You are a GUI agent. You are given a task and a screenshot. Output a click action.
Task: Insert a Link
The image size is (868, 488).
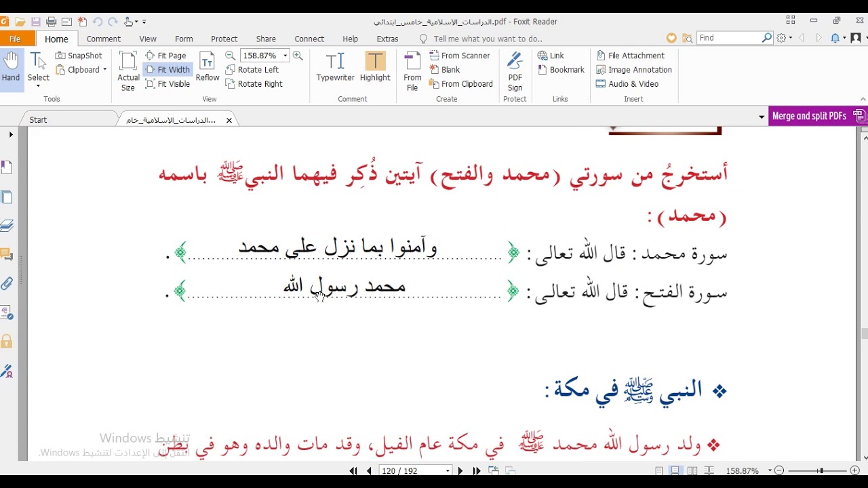551,56
